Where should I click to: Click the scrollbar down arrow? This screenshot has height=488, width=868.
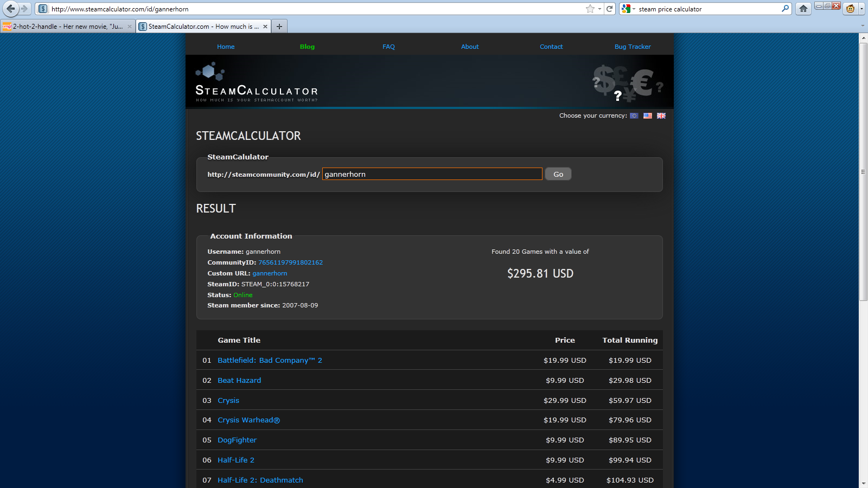click(863, 483)
